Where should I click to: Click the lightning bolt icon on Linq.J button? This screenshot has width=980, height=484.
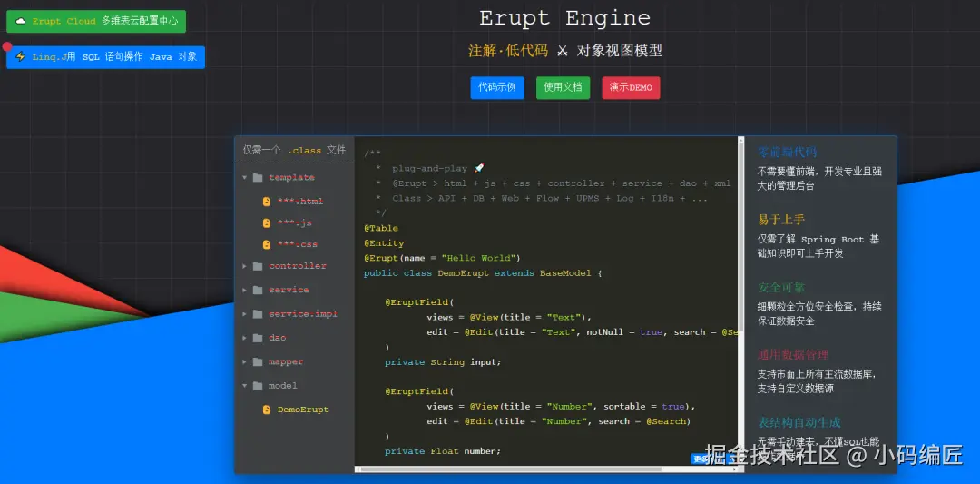click(21, 57)
